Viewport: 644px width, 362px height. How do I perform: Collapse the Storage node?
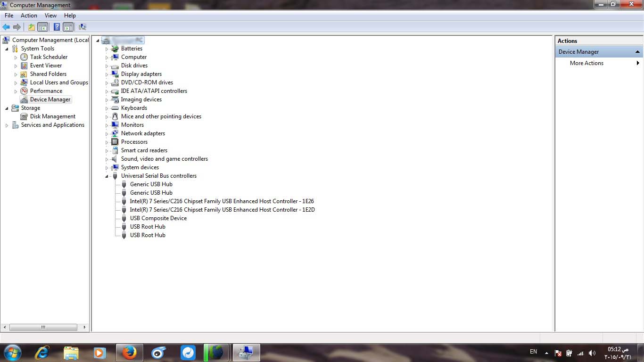tap(7, 108)
